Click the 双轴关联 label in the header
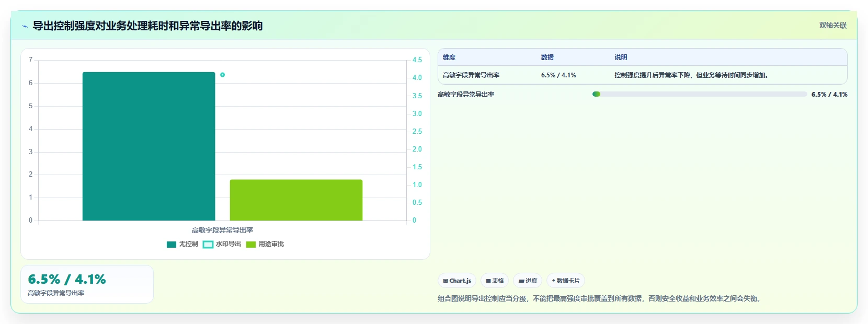 pos(833,25)
